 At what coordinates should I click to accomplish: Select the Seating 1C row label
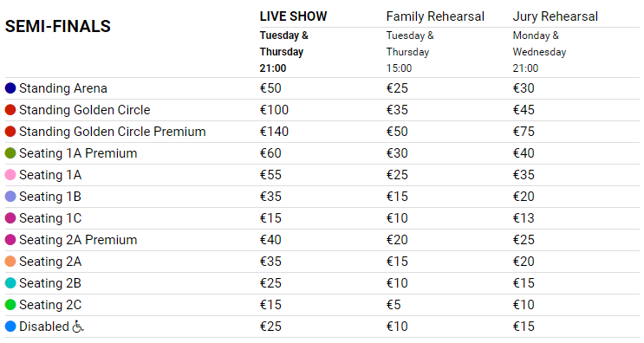click(50, 218)
